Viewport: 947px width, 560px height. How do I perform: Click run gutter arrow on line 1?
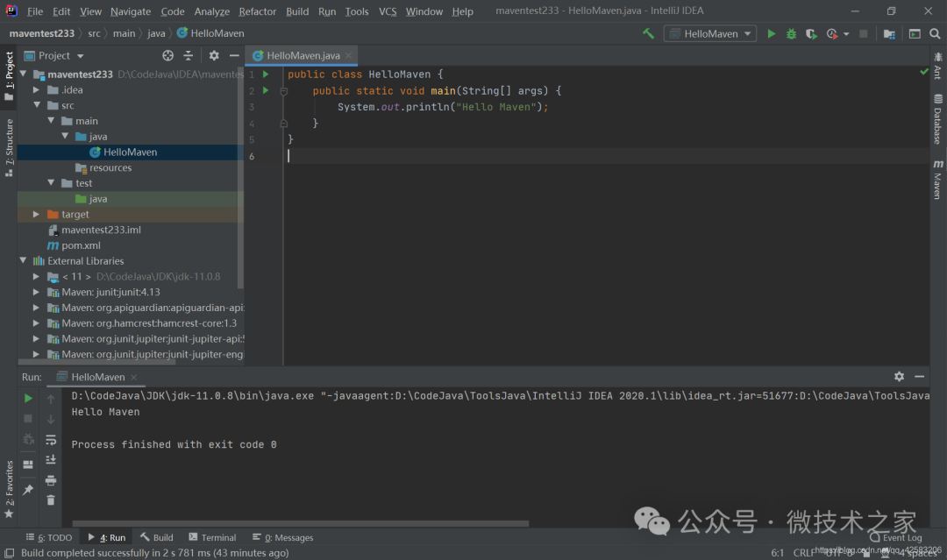pos(266,74)
